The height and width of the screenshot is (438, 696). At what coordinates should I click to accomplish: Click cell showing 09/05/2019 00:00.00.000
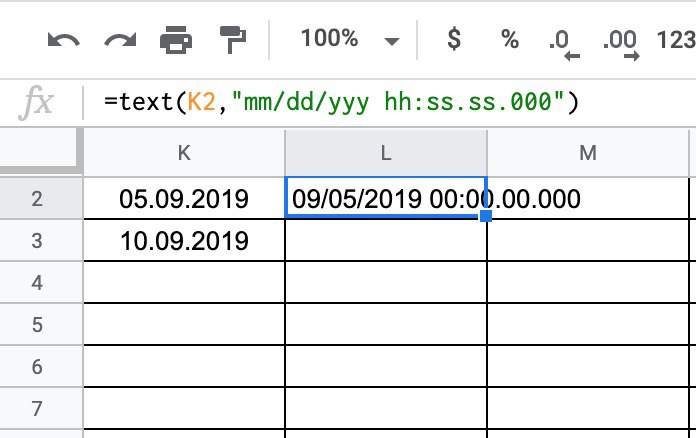[386, 197]
